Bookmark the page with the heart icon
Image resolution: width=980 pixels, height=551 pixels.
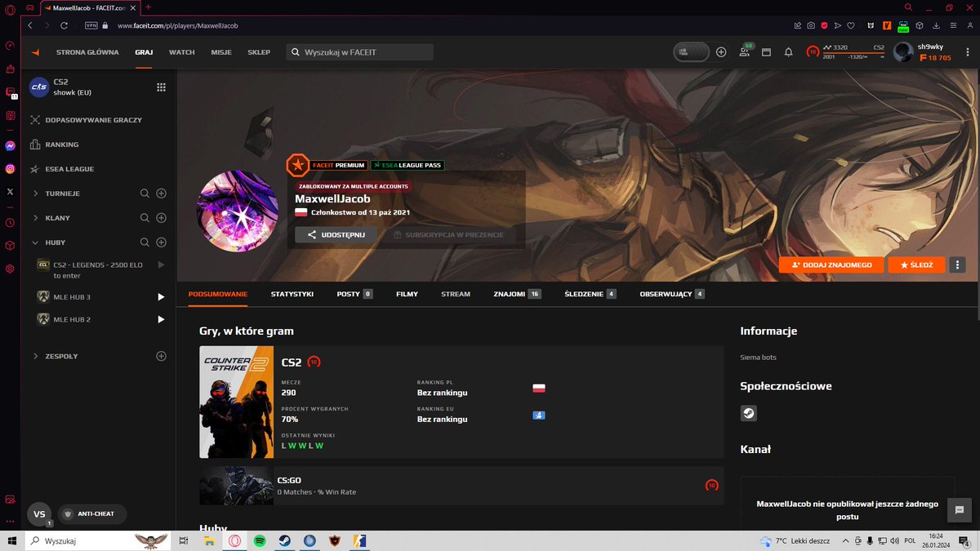pos(850,25)
